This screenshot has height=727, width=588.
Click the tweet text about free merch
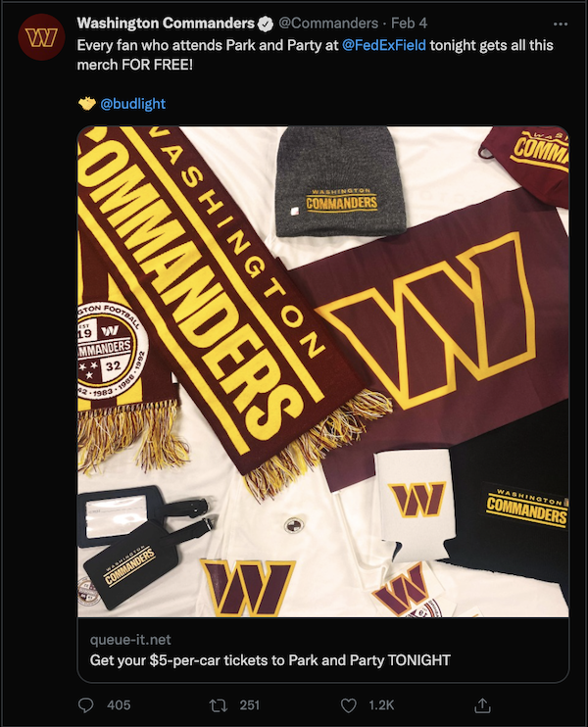coord(315,55)
